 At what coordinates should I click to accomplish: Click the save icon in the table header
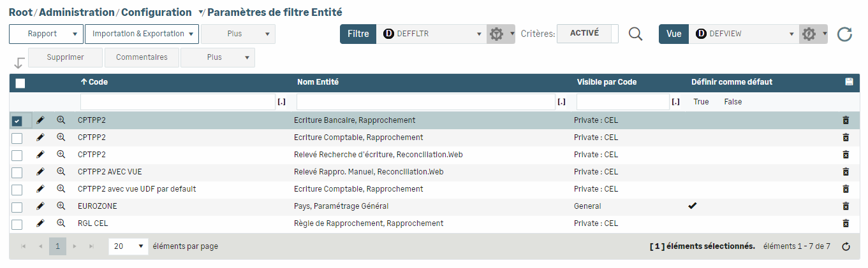pyautogui.click(x=849, y=82)
